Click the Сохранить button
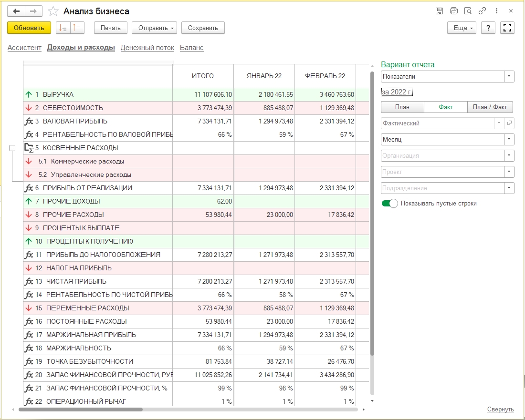This screenshot has width=525, height=420. pyautogui.click(x=203, y=28)
